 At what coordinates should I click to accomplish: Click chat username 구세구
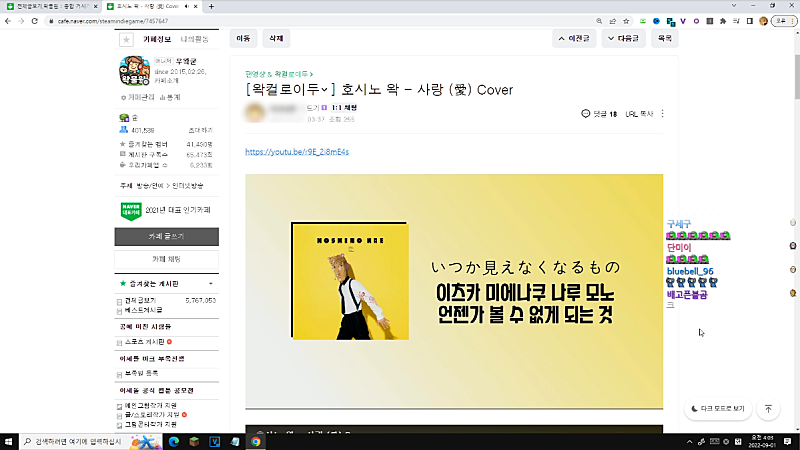click(679, 224)
